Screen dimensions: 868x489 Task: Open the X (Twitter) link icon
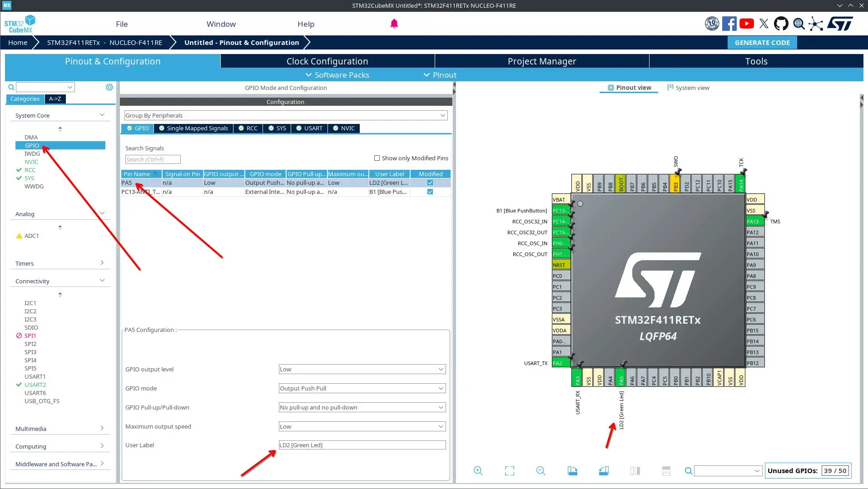[x=764, y=24]
